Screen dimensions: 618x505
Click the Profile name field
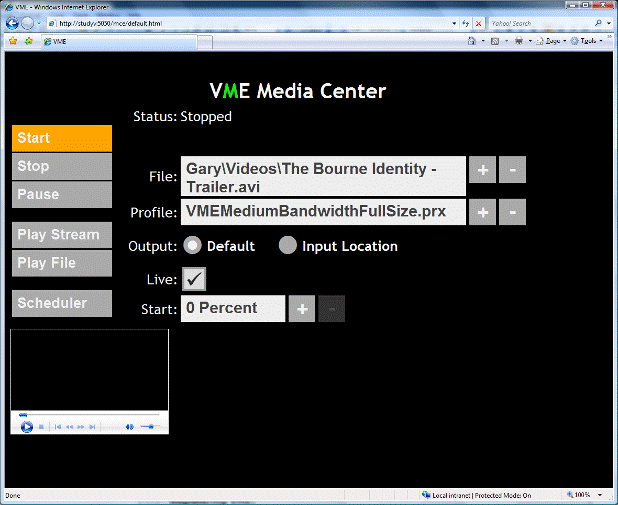(323, 212)
